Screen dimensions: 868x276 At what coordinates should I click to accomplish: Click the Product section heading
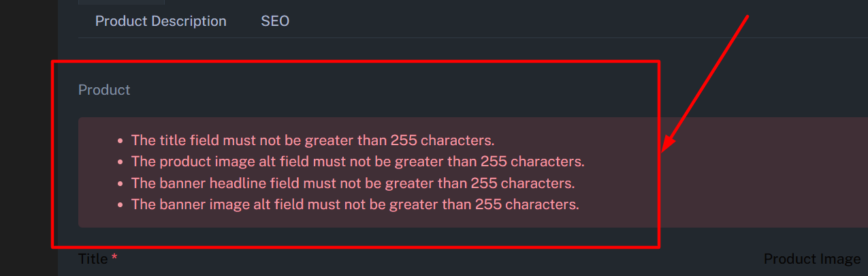104,89
